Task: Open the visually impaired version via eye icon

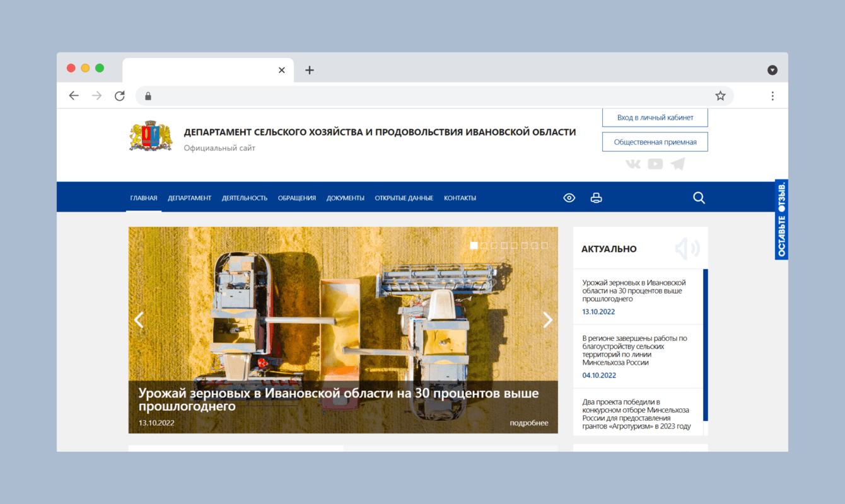Action: (569, 197)
